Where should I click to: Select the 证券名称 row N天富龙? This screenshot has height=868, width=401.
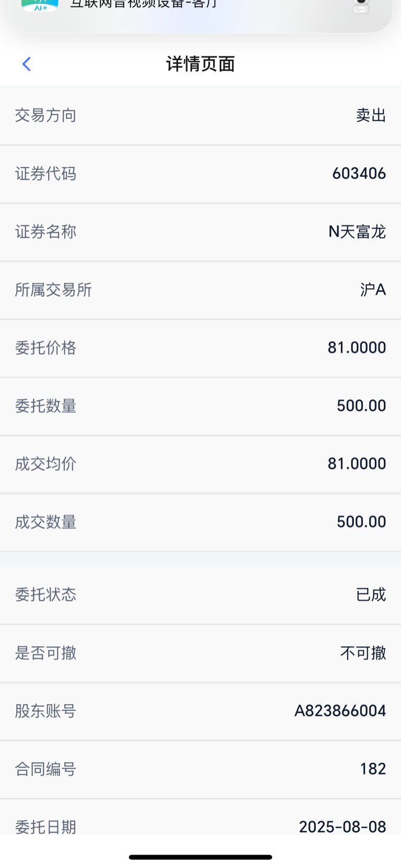click(200, 232)
